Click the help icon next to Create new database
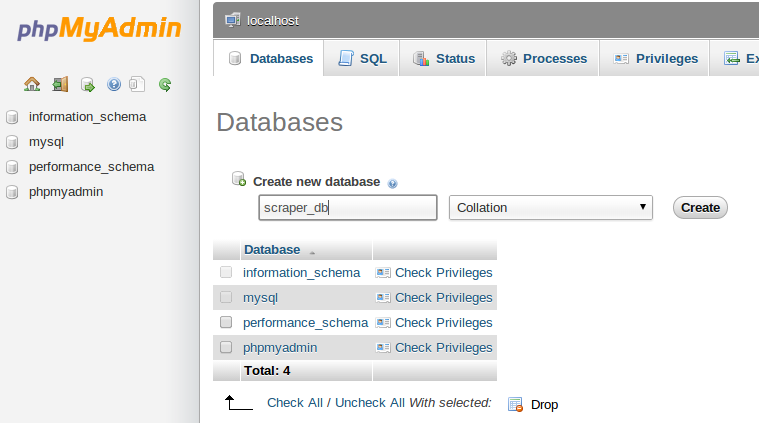This screenshot has width=759, height=423. pyautogui.click(x=393, y=183)
